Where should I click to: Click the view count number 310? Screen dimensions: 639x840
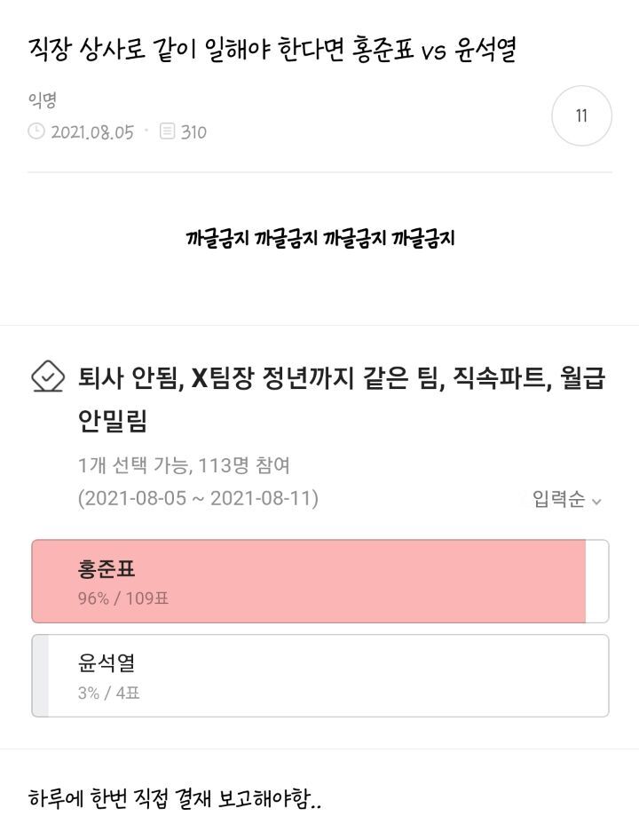tap(193, 132)
